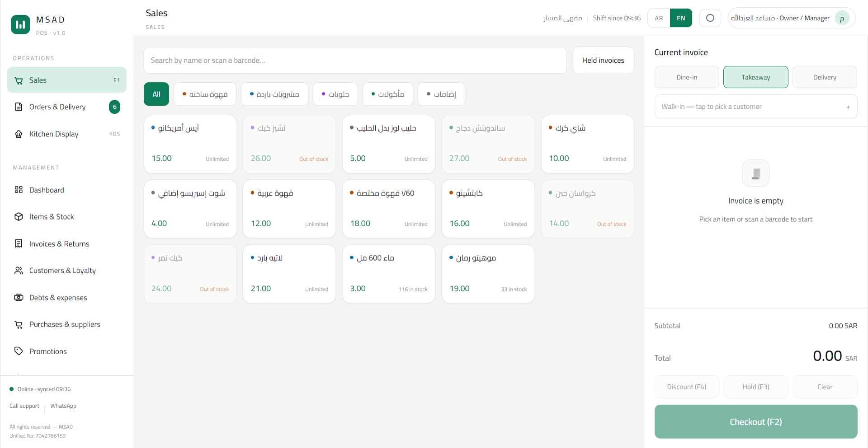The width and height of the screenshot is (868, 448).
Task: Click the circular theme toggle icon in header
Action: [x=710, y=18]
